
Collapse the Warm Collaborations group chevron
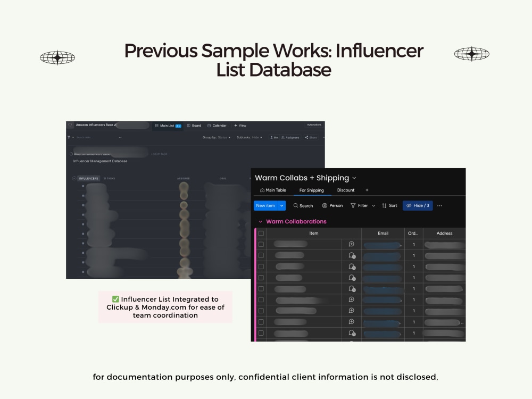click(x=261, y=221)
